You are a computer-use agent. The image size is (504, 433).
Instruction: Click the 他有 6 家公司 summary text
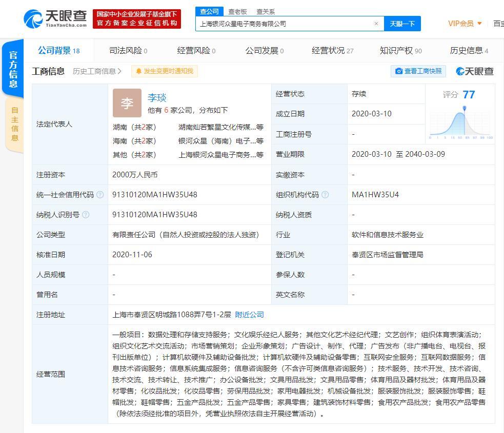(188, 110)
